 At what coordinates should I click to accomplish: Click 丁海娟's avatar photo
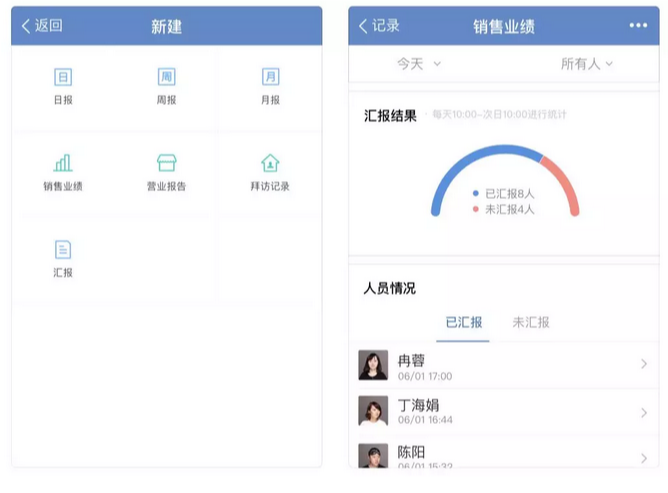pyautogui.click(x=373, y=411)
